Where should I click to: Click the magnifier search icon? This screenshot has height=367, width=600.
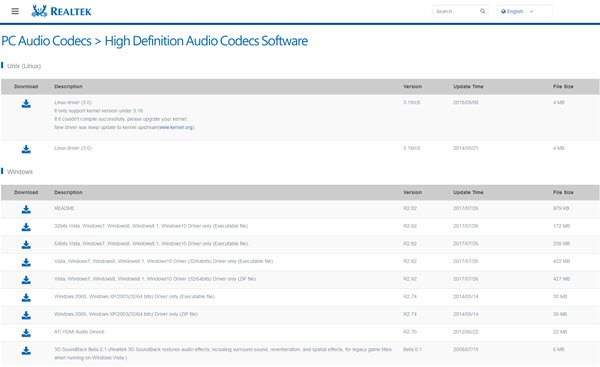coord(483,11)
